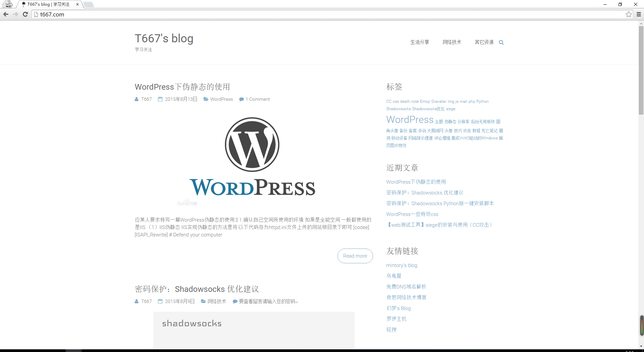Open a new browser tab

[x=89, y=4]
